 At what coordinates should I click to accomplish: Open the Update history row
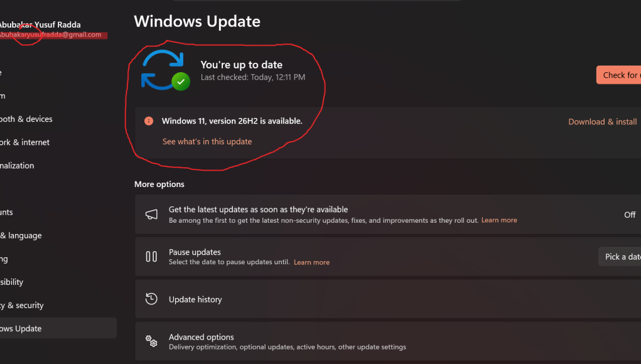[388, 299]
